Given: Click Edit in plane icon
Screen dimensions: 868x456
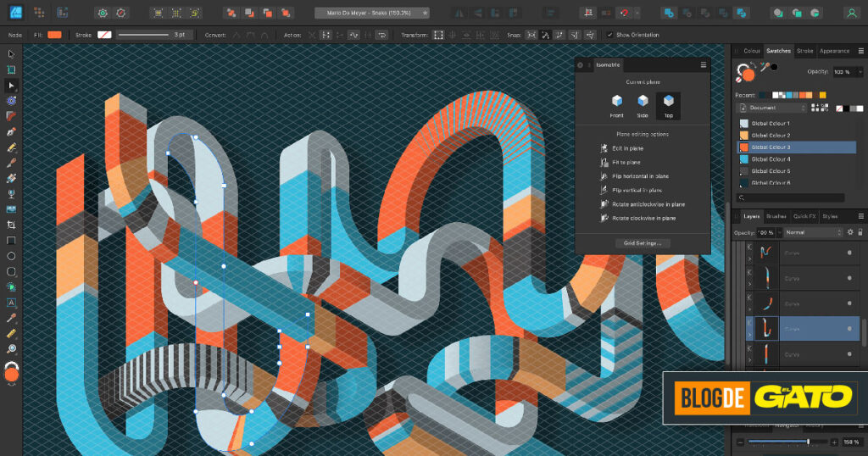Looking at the screenshot, I should tap(604, 148).
